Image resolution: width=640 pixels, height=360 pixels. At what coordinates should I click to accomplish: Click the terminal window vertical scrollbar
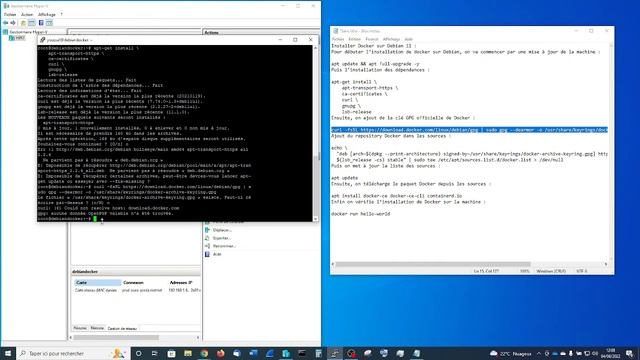coord(316,133)
